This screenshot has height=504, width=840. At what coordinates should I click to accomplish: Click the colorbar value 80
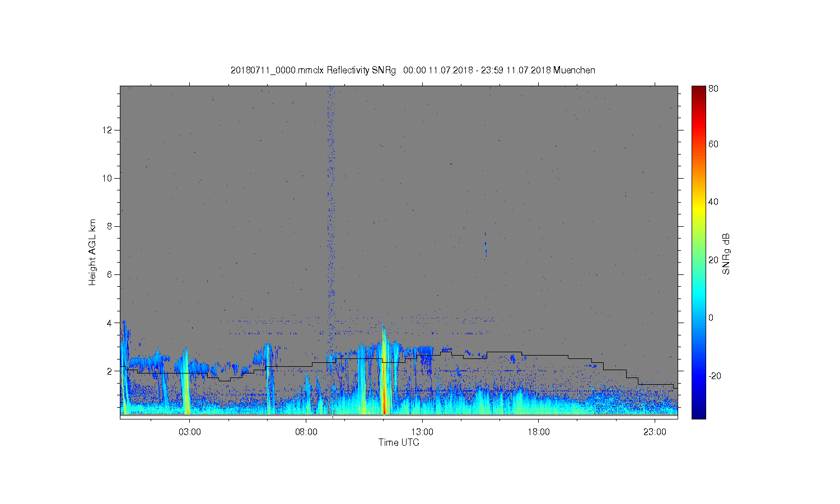pos(713,88)
